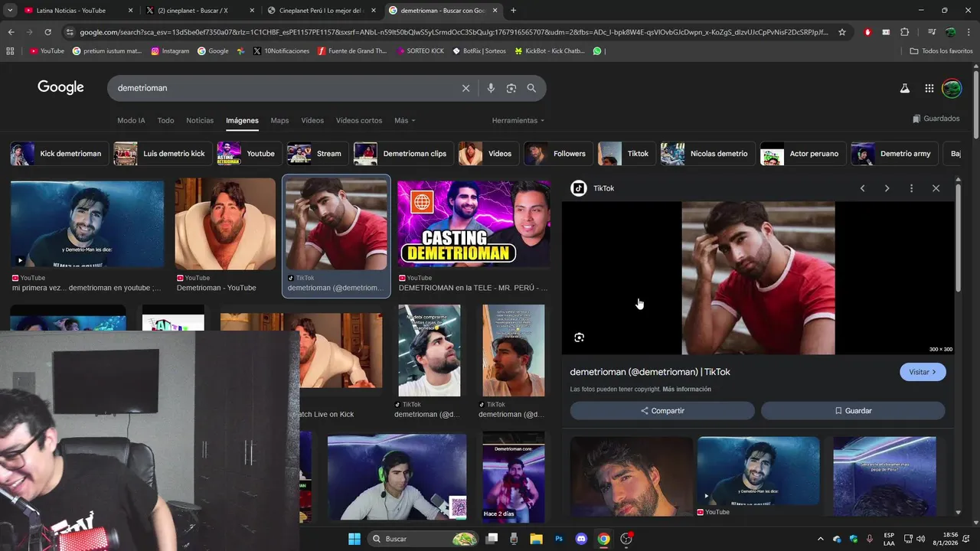Screen dimensions: 980x551
Task: Switch to Todo results tab
Action: (x=165, y=121)
